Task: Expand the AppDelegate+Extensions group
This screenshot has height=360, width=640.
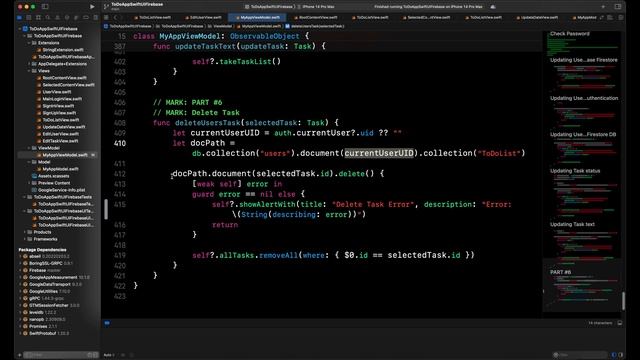Action: (29, 64)
